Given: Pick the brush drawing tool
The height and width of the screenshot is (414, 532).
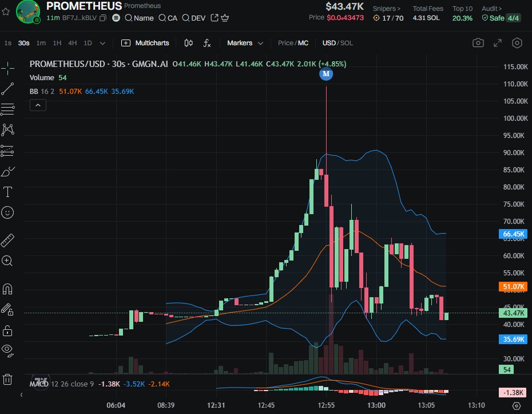Looking at the screenshot, I should 7,172.
